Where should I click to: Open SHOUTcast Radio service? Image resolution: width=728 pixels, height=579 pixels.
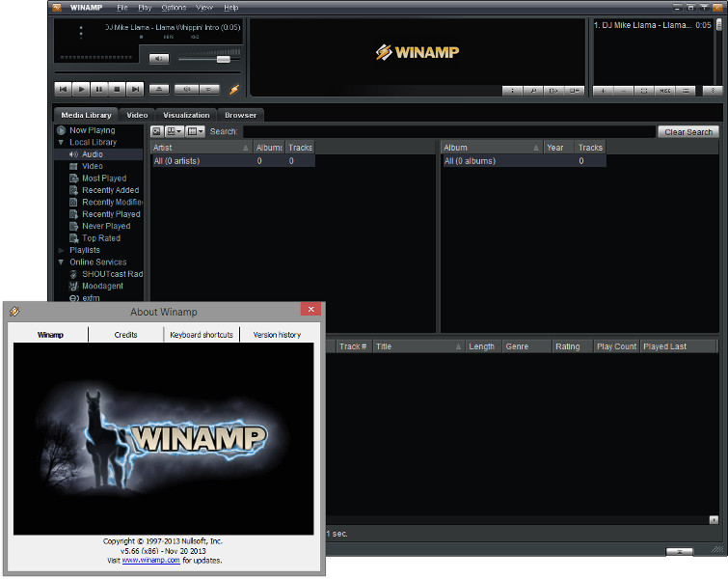(112, 274)
